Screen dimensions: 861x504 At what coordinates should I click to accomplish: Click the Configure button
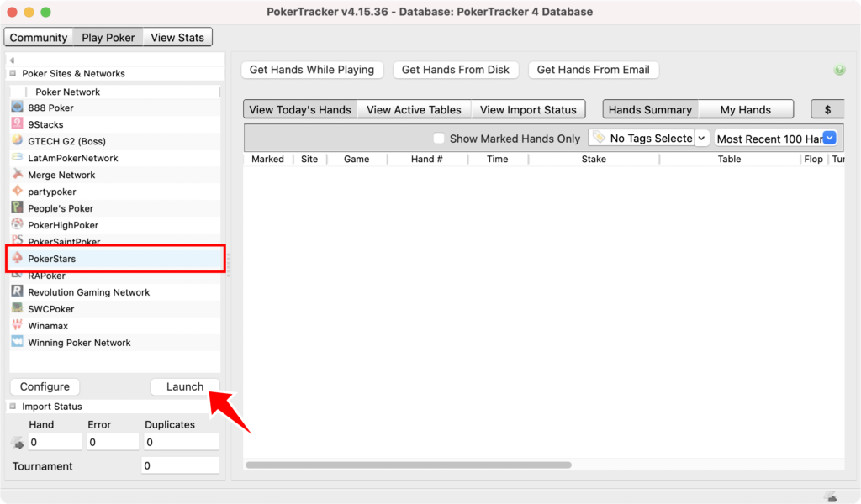45,386
